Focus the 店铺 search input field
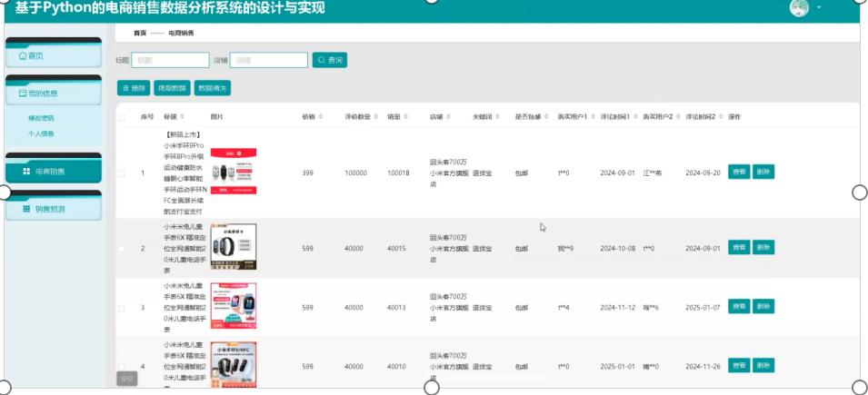Screen dimensions: 868x395 [x=268, y=60]
